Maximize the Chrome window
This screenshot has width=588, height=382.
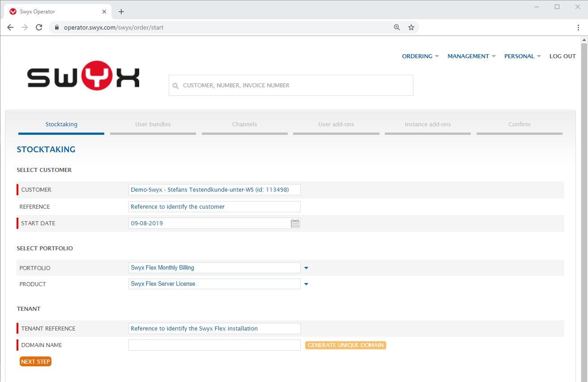[x=557, y=7]
